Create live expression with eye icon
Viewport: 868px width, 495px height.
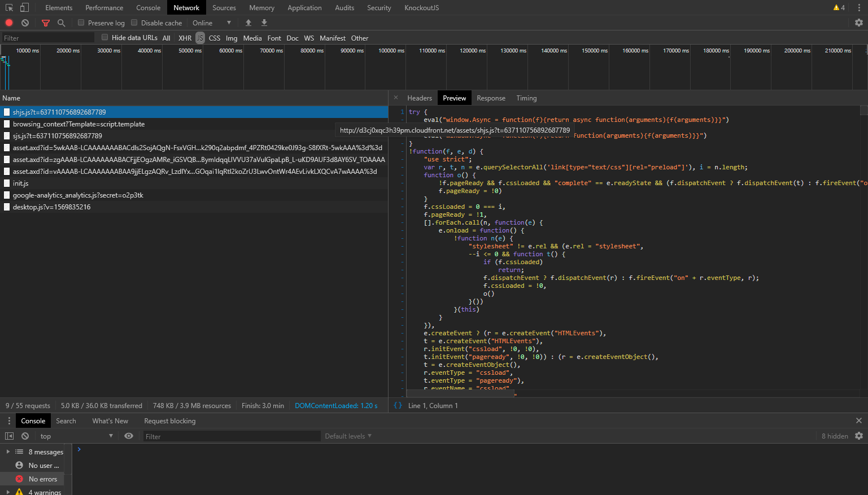(x=129, y=436)
